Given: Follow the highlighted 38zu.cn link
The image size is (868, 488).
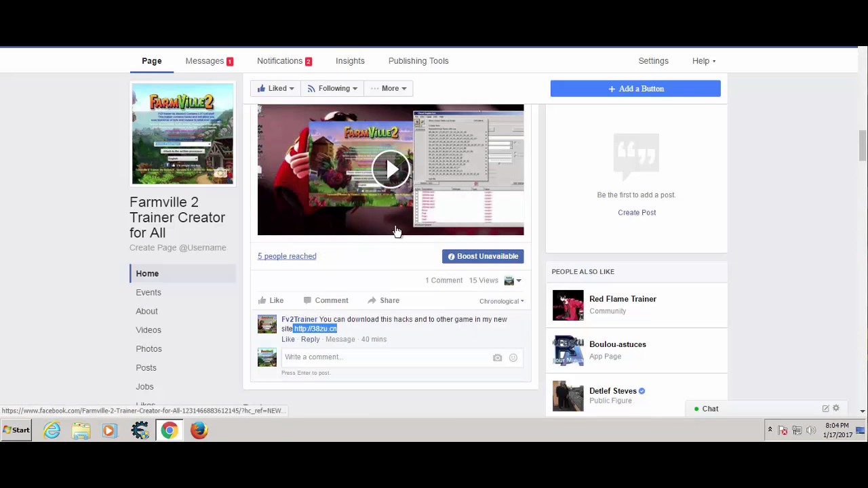Looking at the screenshot, I should coord(315,329).
